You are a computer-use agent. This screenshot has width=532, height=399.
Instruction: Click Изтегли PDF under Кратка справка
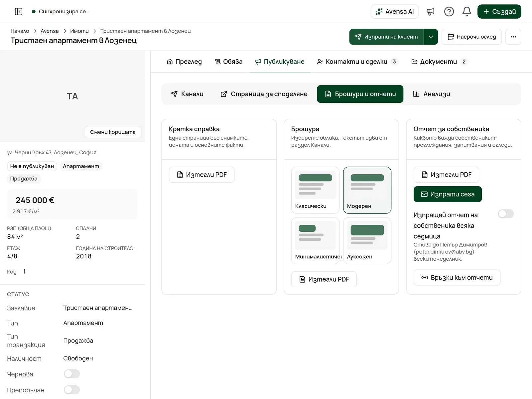[x=201, y=175]
